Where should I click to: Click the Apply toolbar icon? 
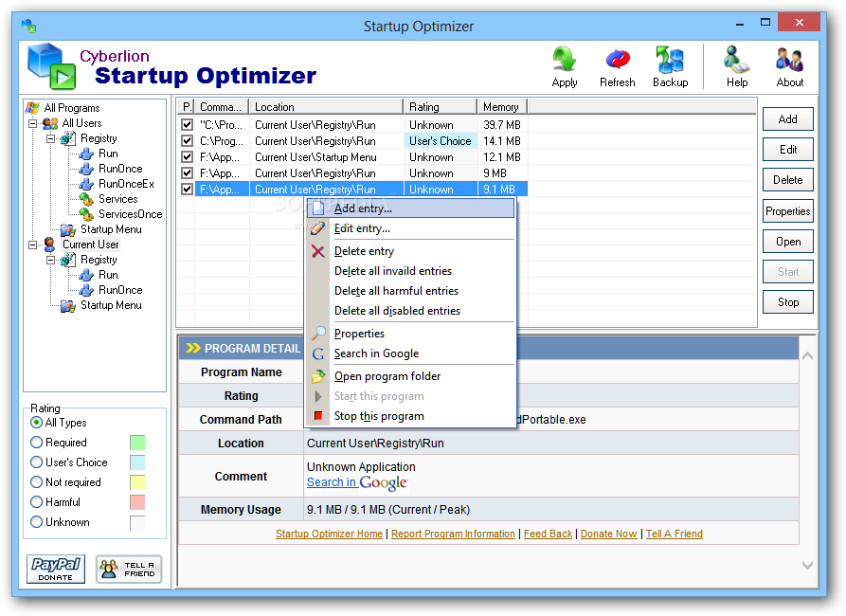(565, 60)
